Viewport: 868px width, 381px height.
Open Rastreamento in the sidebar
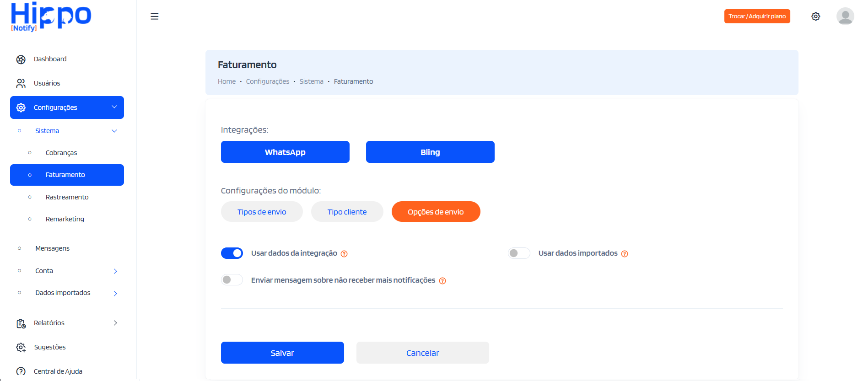[67, 197]
